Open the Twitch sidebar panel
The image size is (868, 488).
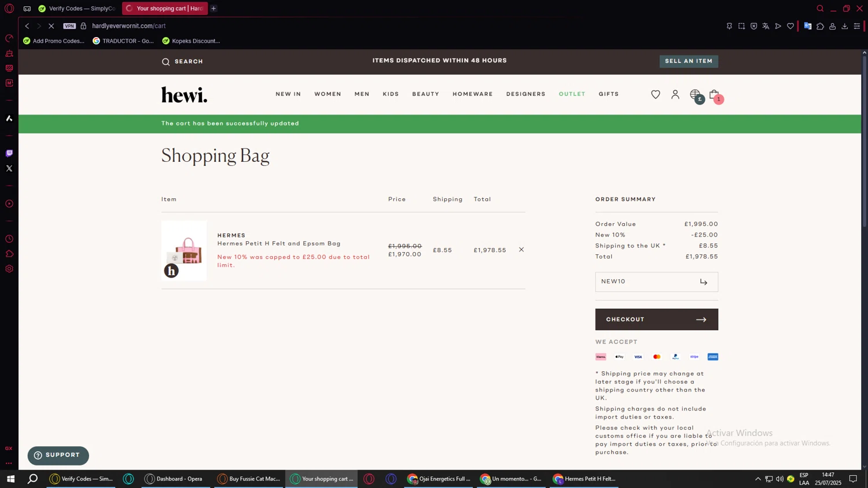coord(9,153)
